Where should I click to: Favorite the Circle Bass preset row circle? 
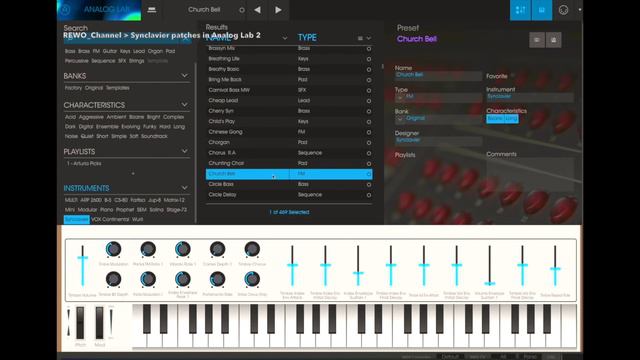coord(369,184)
